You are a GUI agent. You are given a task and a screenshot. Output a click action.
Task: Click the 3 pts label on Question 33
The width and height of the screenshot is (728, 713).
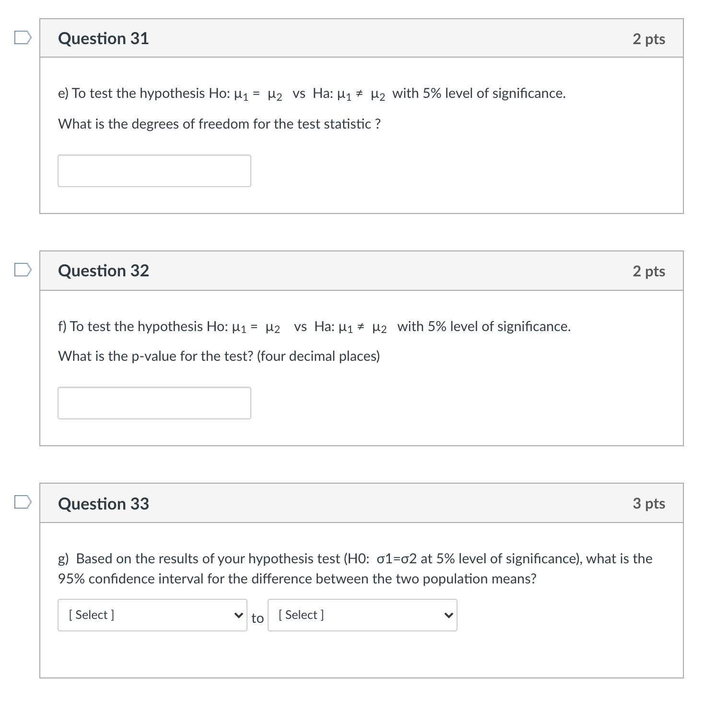tap(649, 504)
